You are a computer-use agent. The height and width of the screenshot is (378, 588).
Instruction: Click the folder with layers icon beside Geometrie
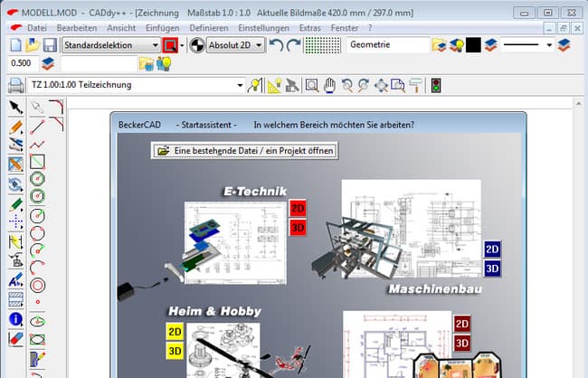coord(439,45)
